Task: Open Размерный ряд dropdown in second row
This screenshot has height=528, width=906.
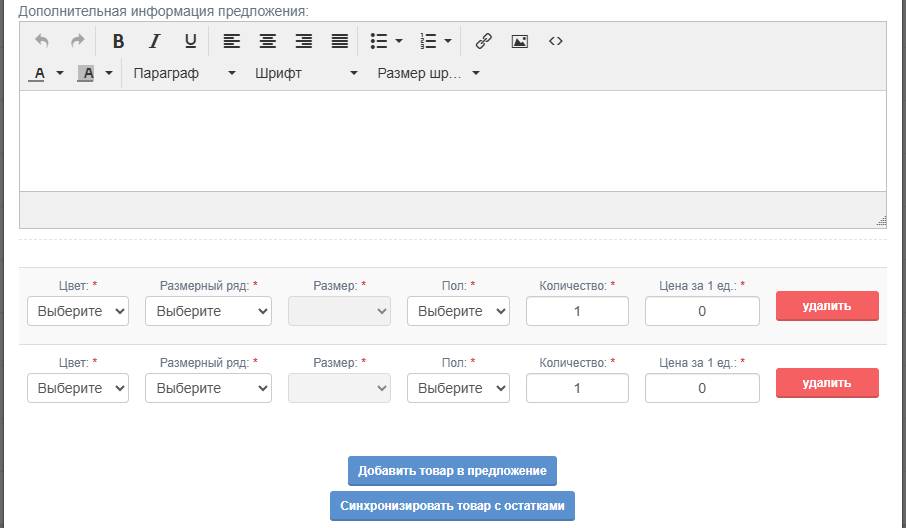Action: (209, 388)
